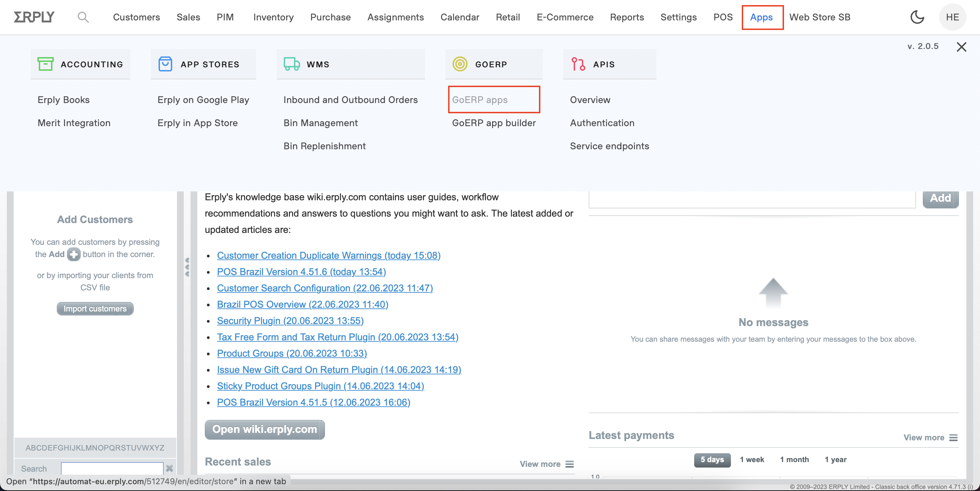Click the GoERP target icon
This screenshot has width=980, height=491.
(460, 64)
